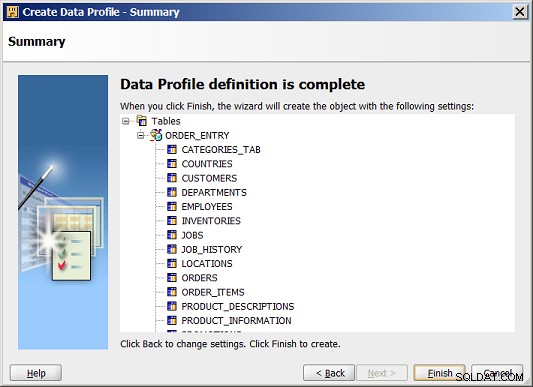
Task: Select DEPARTMENTS table name
Action: tap(214, 192)
